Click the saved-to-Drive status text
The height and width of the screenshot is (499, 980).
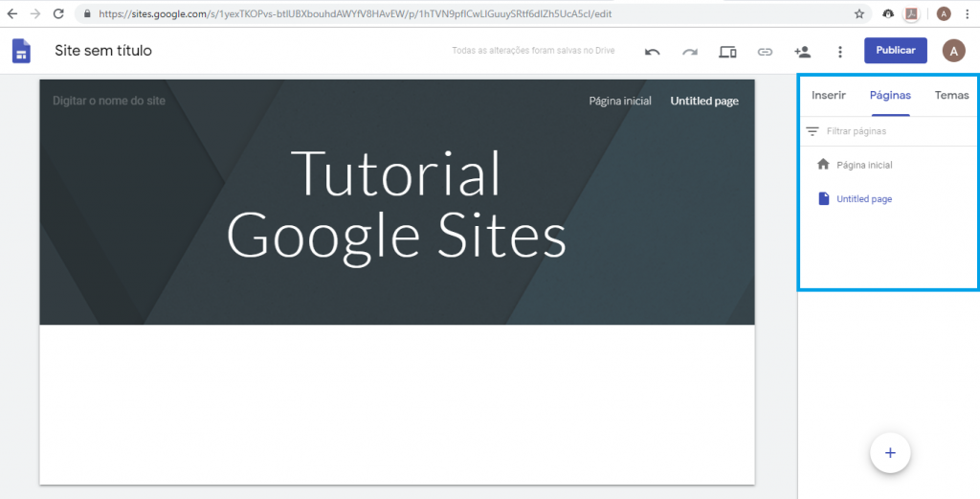click(x=533, y=51)
